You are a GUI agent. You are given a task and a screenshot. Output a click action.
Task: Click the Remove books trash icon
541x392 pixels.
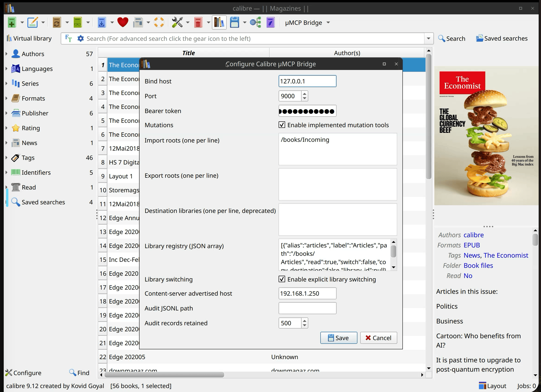(x=198, y=23)
